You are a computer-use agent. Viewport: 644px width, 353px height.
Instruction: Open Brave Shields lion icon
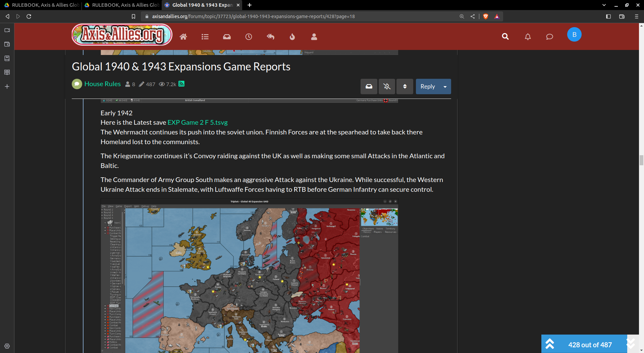coord(486,16)
